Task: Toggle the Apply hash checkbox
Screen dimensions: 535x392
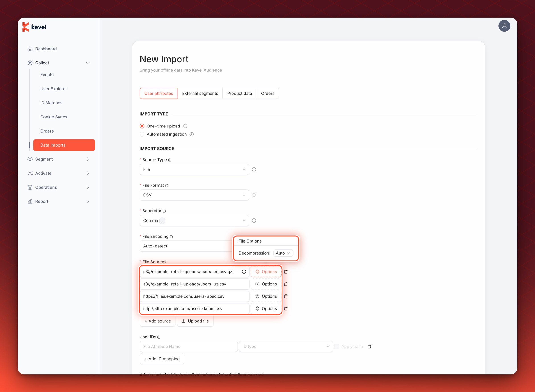Action: (336, 347)
